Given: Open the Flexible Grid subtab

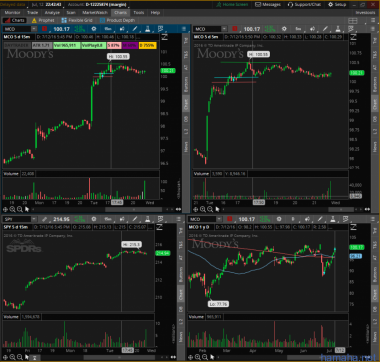Looking at the screenshot, I should pos(77,20).
